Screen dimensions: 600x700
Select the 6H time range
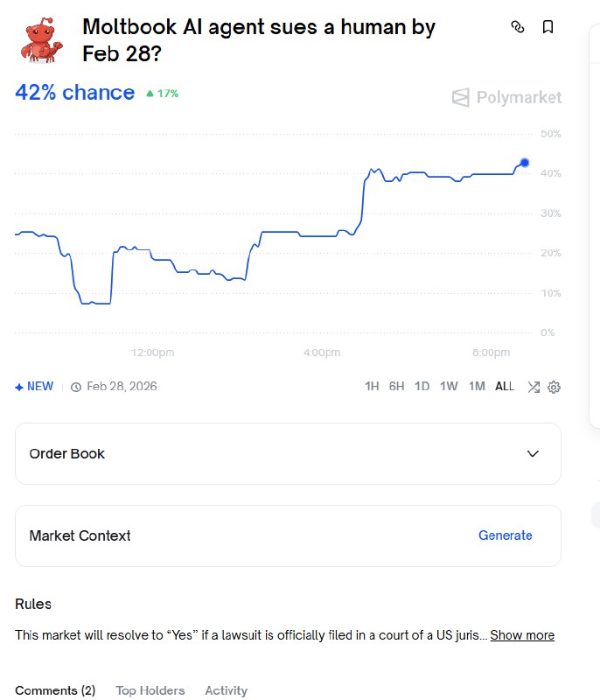[x=397, y=387]
